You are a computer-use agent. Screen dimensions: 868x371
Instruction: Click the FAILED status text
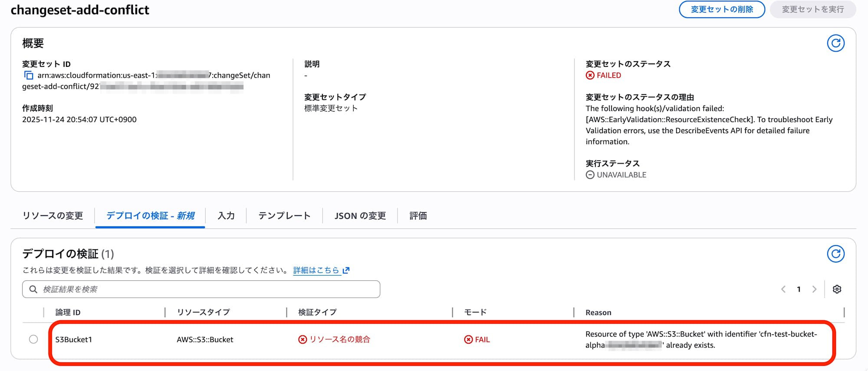[609, 76]
